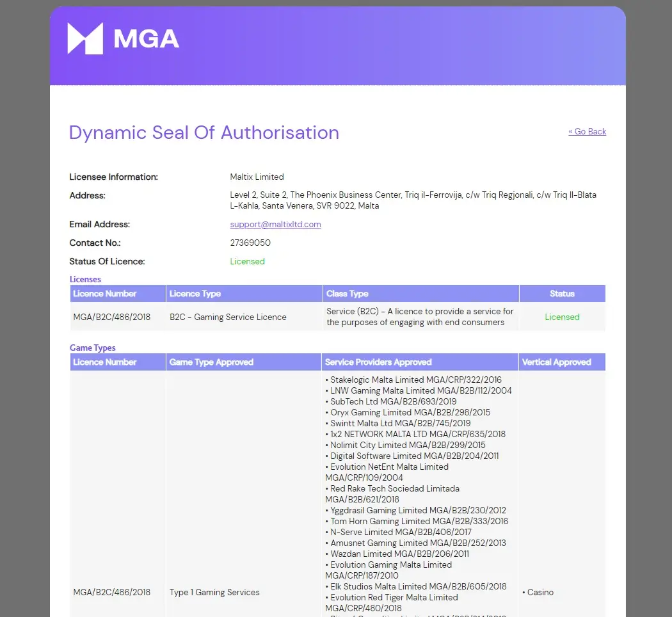Click the Licensee Information label

(x=113, y=177)
